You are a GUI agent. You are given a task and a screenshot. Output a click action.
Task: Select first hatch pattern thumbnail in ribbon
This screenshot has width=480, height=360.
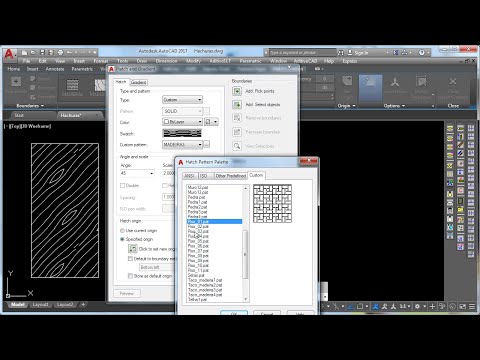coord(72,85)
